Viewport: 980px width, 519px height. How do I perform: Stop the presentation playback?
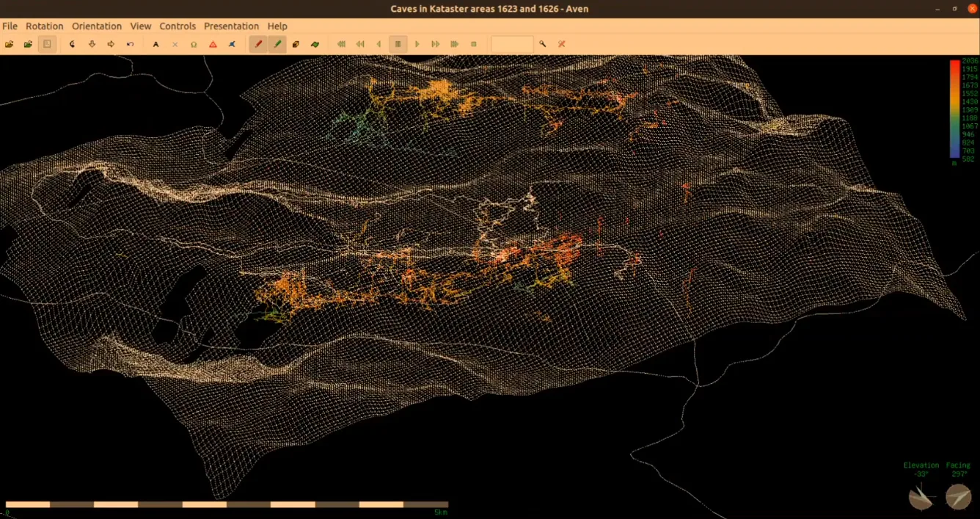474,44
